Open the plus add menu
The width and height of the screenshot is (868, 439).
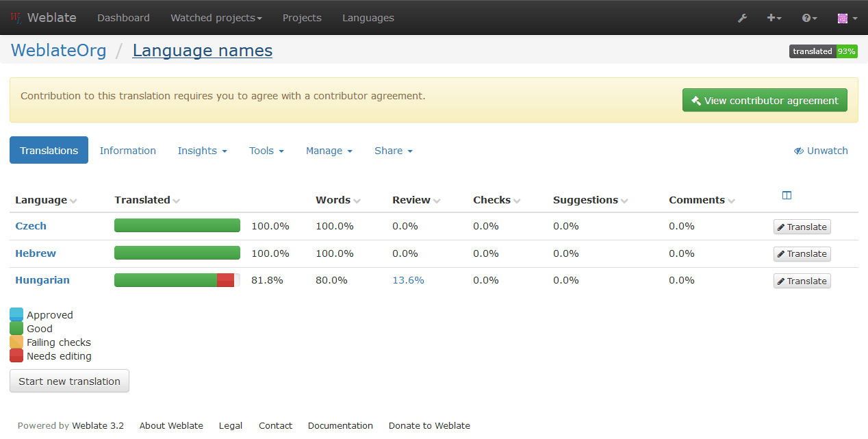point(774,18)
